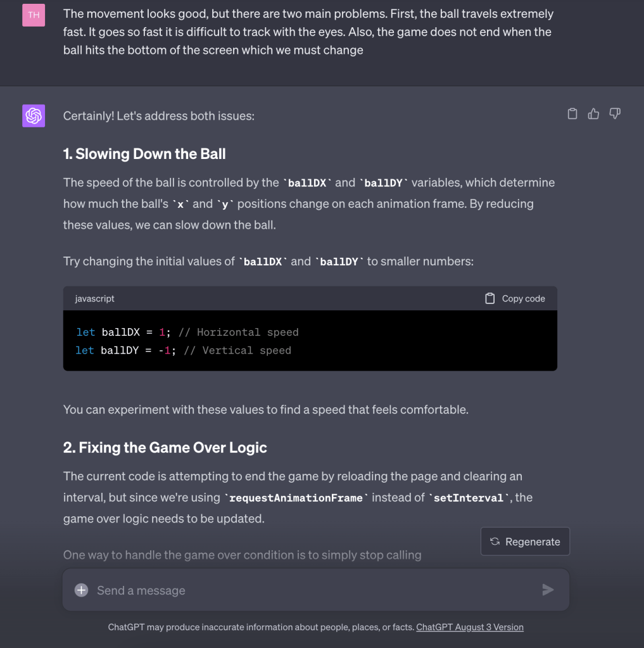This screenshot has height=648, width=644.
Task: Click the Slowing Down the Ball heading
Action: (x=144, y=154)
